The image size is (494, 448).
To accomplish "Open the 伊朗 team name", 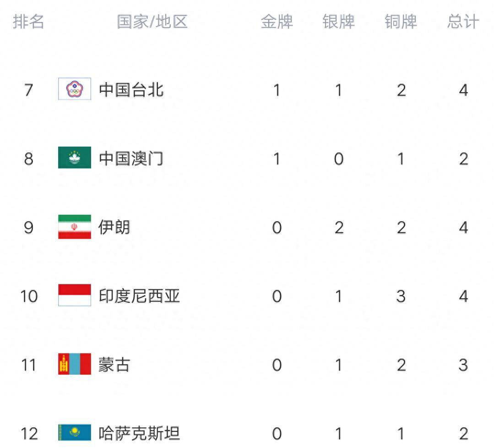I will tap(114, 227).
